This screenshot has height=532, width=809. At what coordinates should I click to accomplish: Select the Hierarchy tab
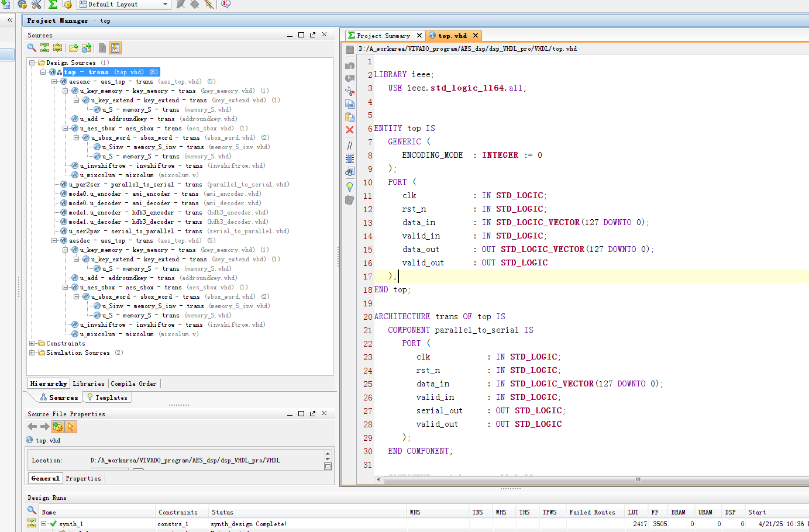[x=49, y=384]
